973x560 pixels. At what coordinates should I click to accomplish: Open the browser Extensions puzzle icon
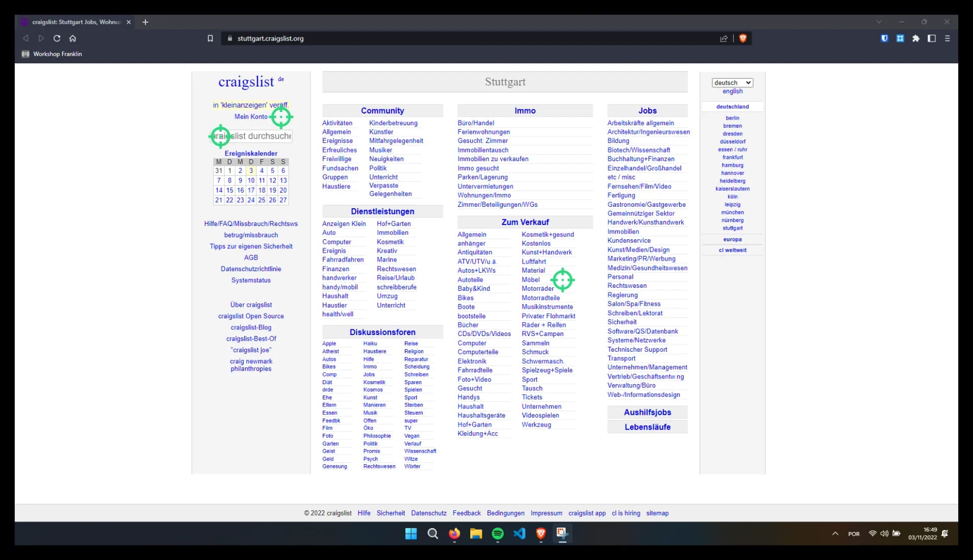point(916,39)
